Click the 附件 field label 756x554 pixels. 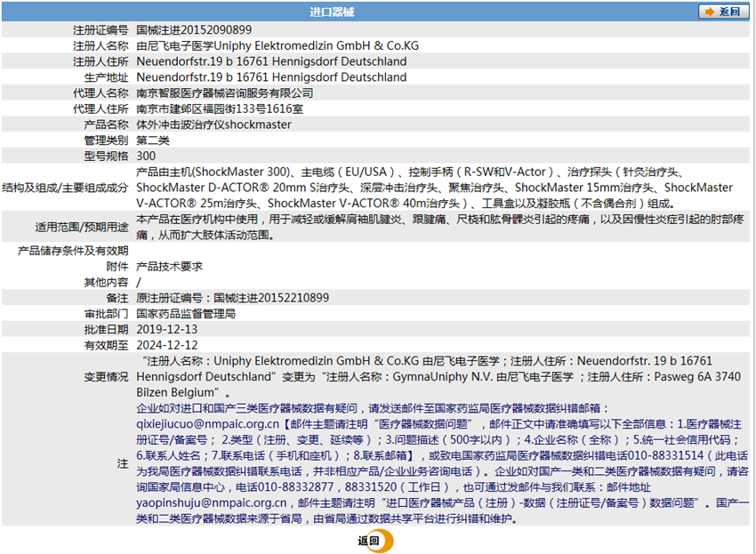117,267
